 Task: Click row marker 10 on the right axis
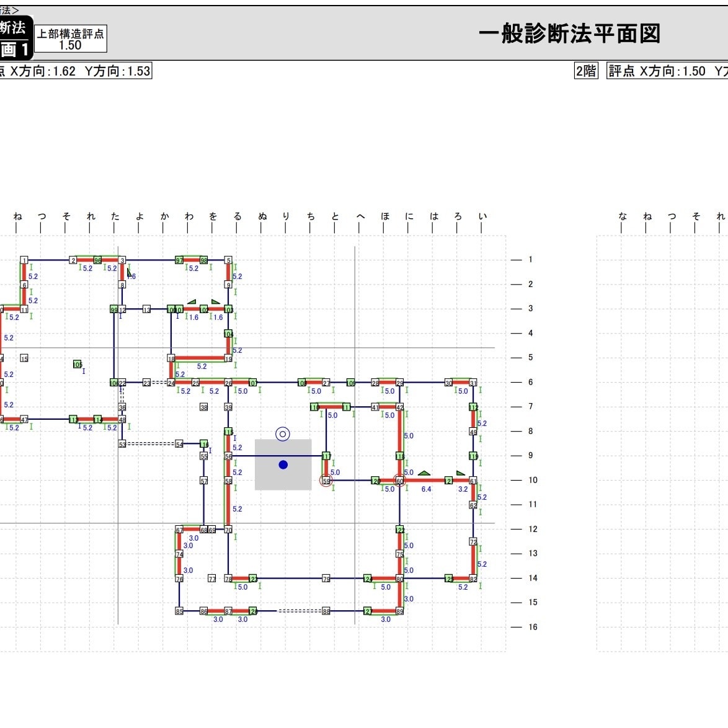tap(533, 480)
